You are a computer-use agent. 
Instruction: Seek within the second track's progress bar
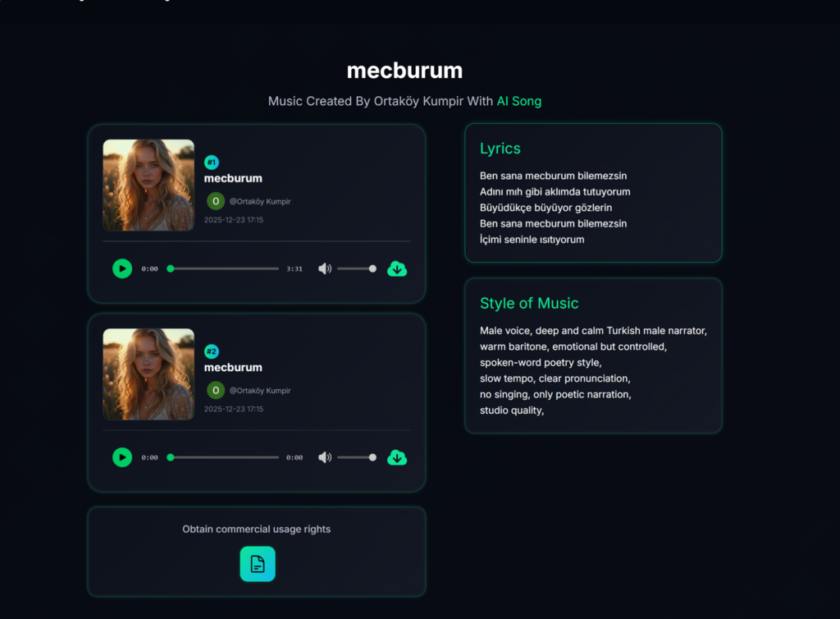[224, 457]
